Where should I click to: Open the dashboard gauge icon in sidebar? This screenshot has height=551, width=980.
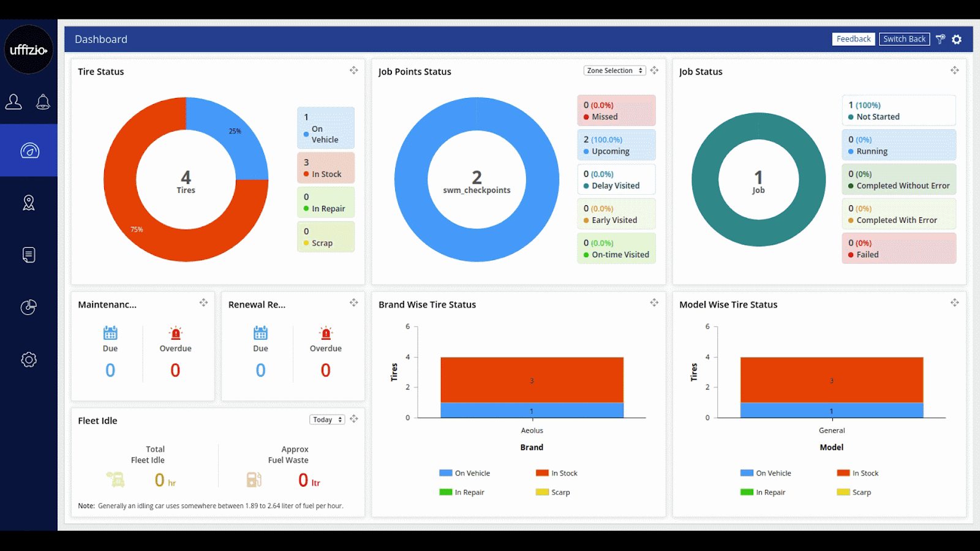(x=29, y=151)
